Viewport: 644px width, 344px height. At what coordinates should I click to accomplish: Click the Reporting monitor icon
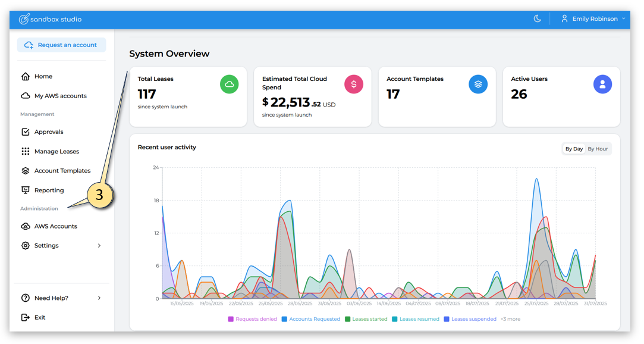26,190
